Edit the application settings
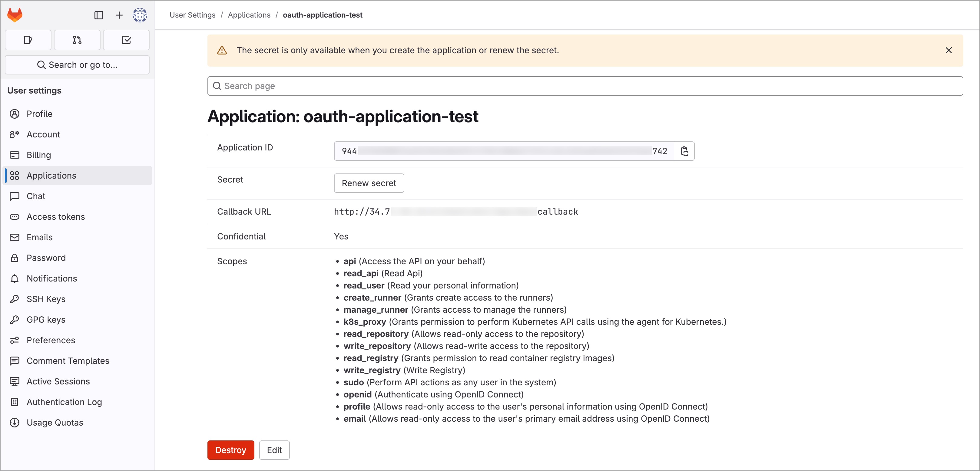Screen dimensions: 980x471 (274, 450)
